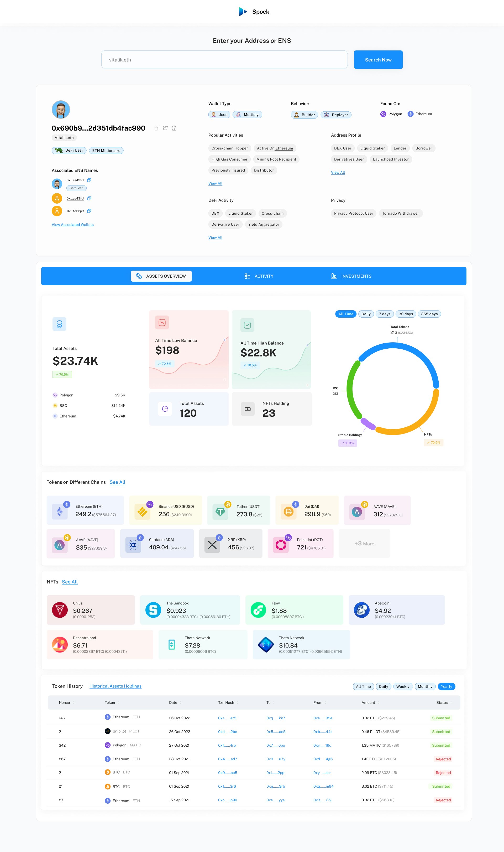
Task: Select Yearly filter in Token History
Action: click(446, 686)
